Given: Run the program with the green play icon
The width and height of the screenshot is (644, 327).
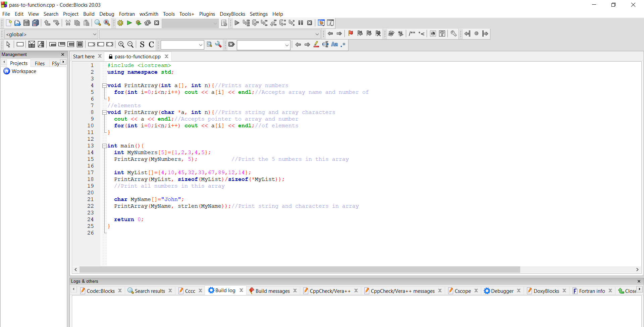Looking at the screenshot, I should click(129, 23).
